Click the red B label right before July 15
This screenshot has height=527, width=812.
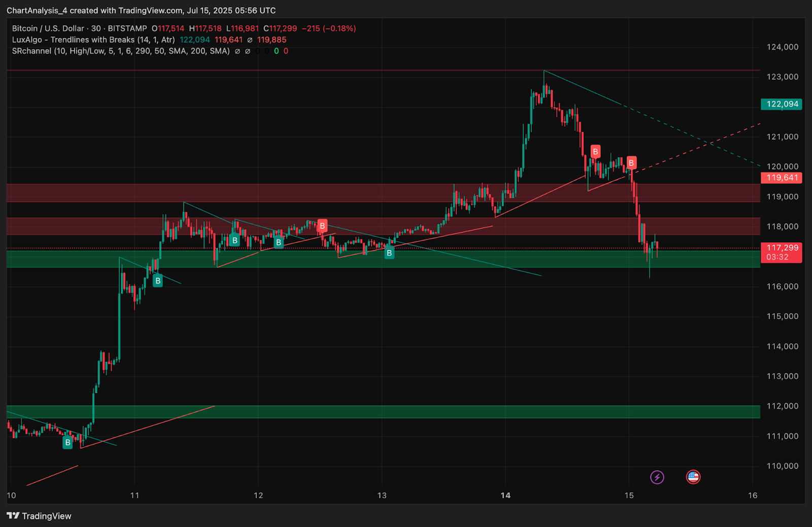coord(631,162)
